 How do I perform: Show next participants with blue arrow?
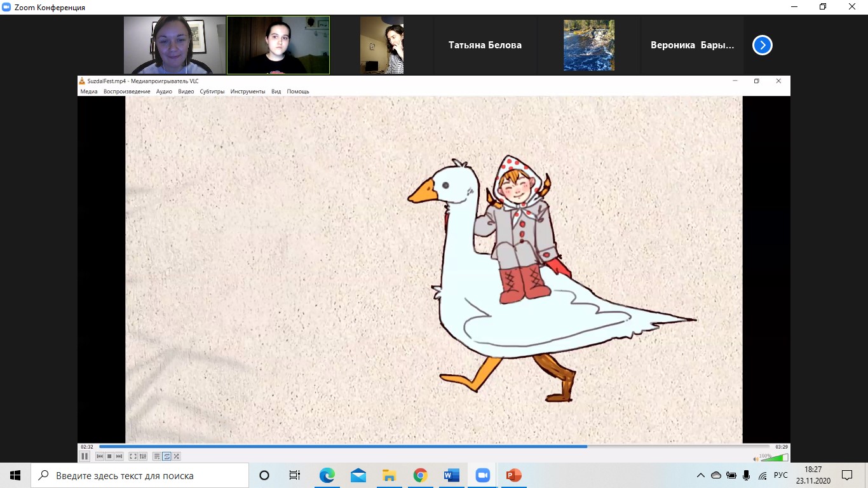763,45
